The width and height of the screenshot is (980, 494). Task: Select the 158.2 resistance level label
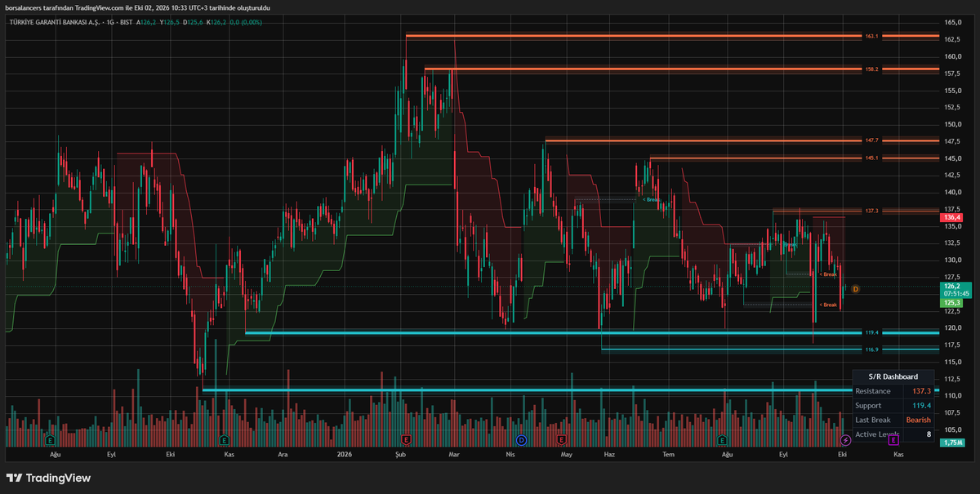[x=871, y=69]
